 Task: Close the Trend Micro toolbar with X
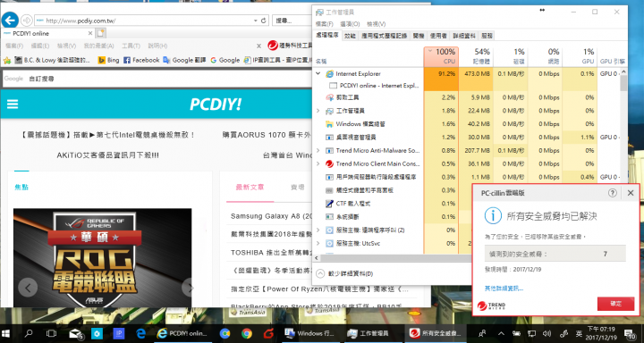258,46
